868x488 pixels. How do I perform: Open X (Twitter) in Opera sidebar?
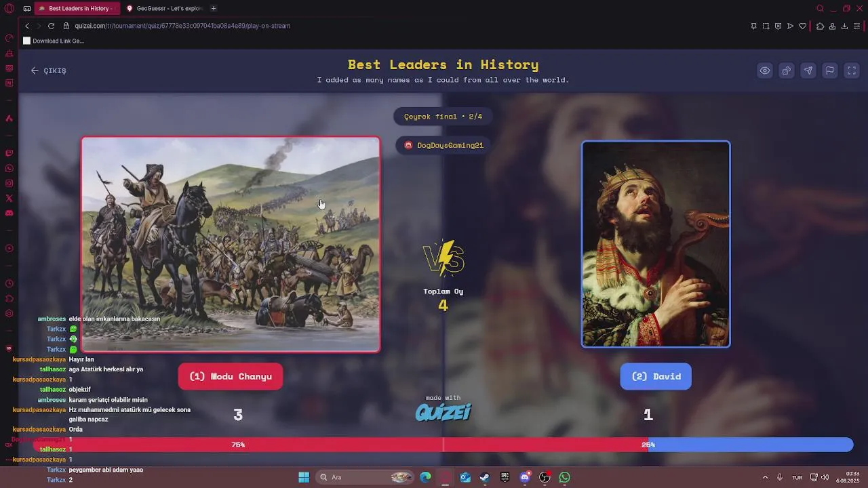coord(9,198)
